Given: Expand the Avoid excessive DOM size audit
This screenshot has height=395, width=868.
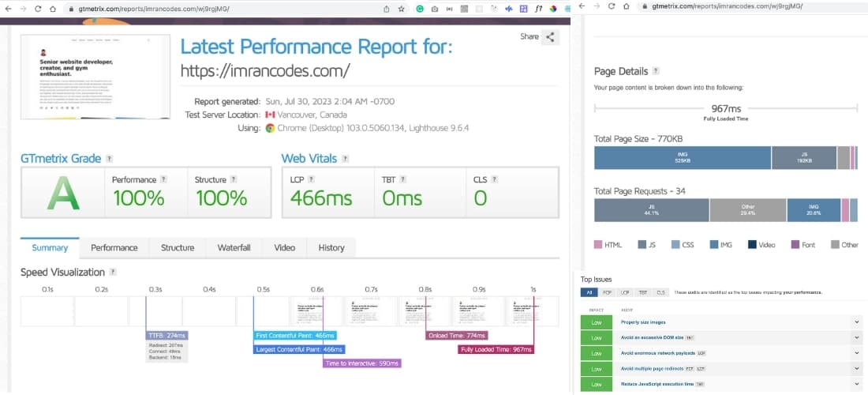Looking at the screenshot, I should tap(857, 337).
